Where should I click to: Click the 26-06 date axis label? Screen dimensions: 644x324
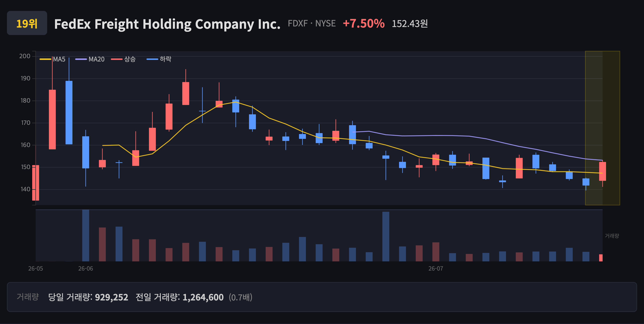pyautogui.click(x=85, y=268)
